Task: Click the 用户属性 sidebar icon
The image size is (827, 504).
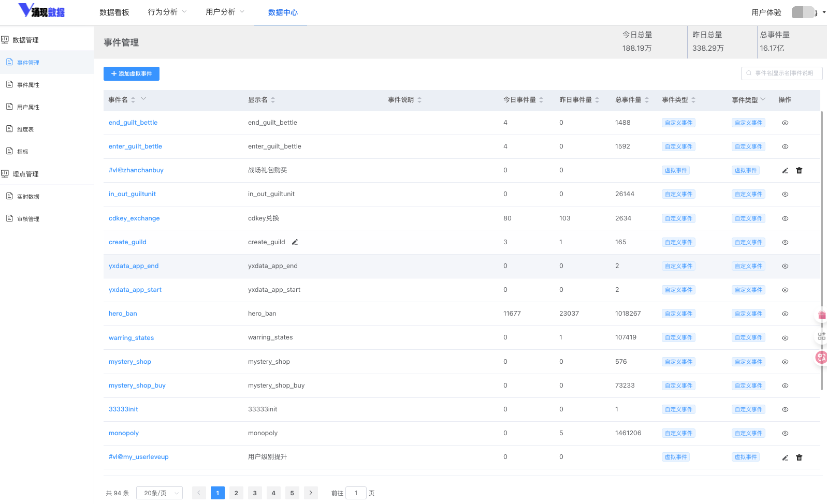Action: click(9, 107)
